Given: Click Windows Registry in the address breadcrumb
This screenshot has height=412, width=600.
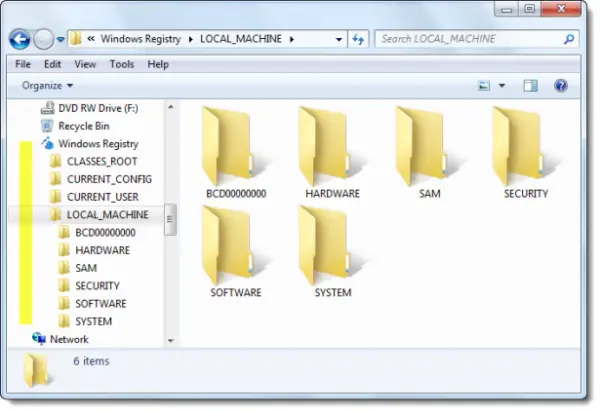Looking at the screenshot, I should click(140, 39).
